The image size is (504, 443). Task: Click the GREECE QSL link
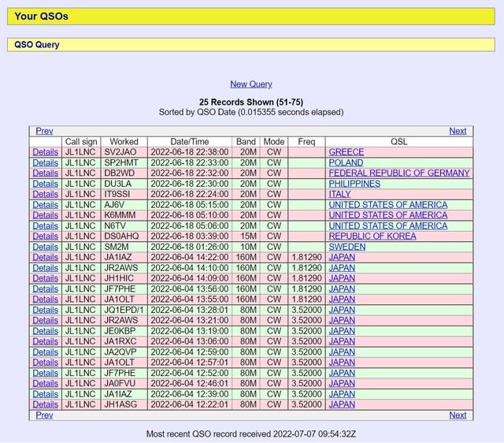tap(346, 152)
